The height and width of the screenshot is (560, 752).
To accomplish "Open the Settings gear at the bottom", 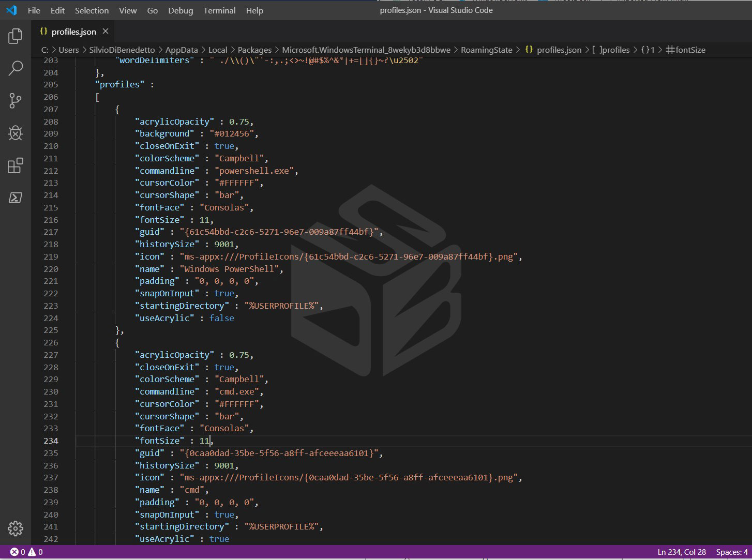I will pyautogui.click(x=15, y=528).
